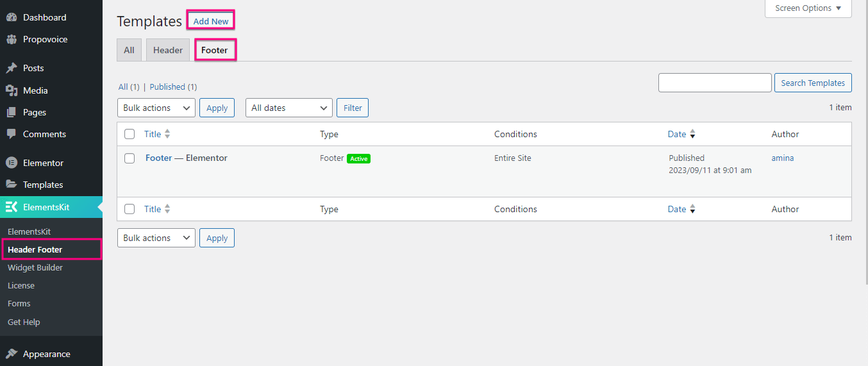The image size is (868, 366).
Task: Click the Media library icon
Action: 12,90
